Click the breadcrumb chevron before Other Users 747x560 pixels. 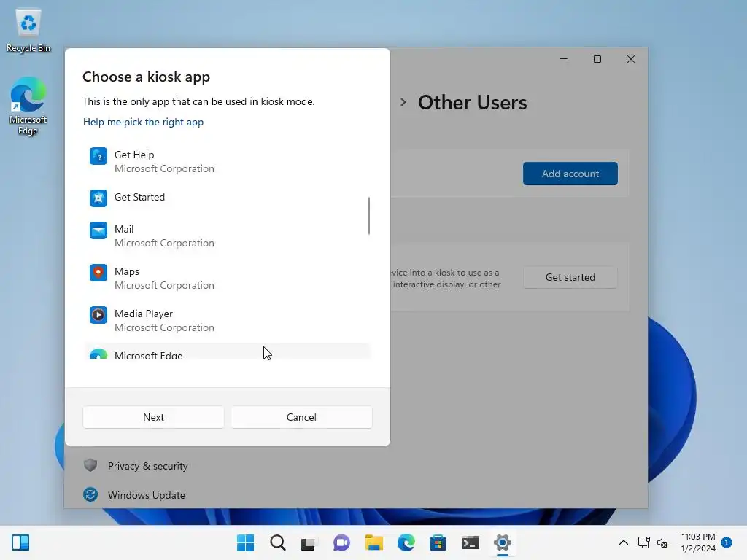pyautogui.click(x=403, y=102)
